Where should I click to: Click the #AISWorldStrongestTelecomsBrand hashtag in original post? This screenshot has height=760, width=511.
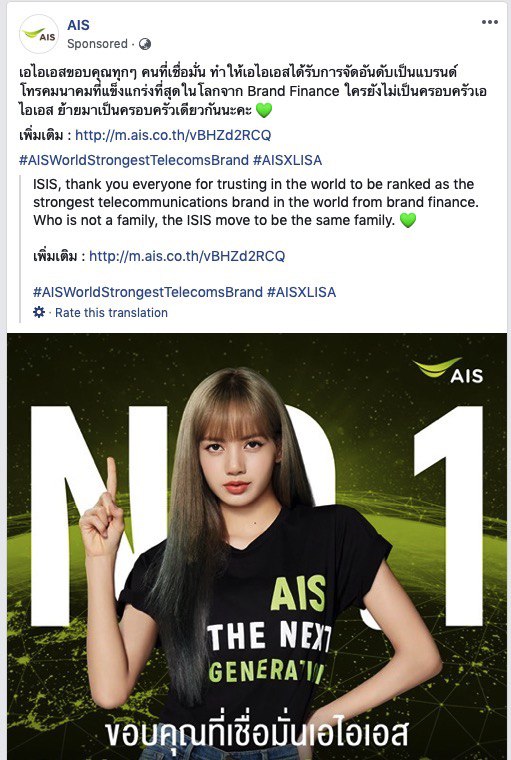pyautogui.click(x=134, y=160)
